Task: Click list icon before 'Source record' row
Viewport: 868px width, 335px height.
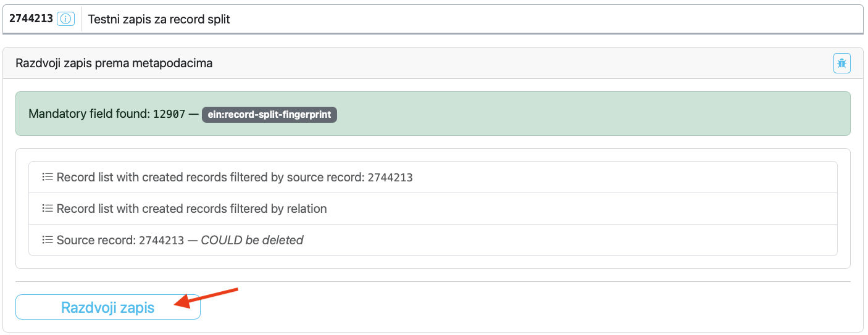Action: click(48, 240)
